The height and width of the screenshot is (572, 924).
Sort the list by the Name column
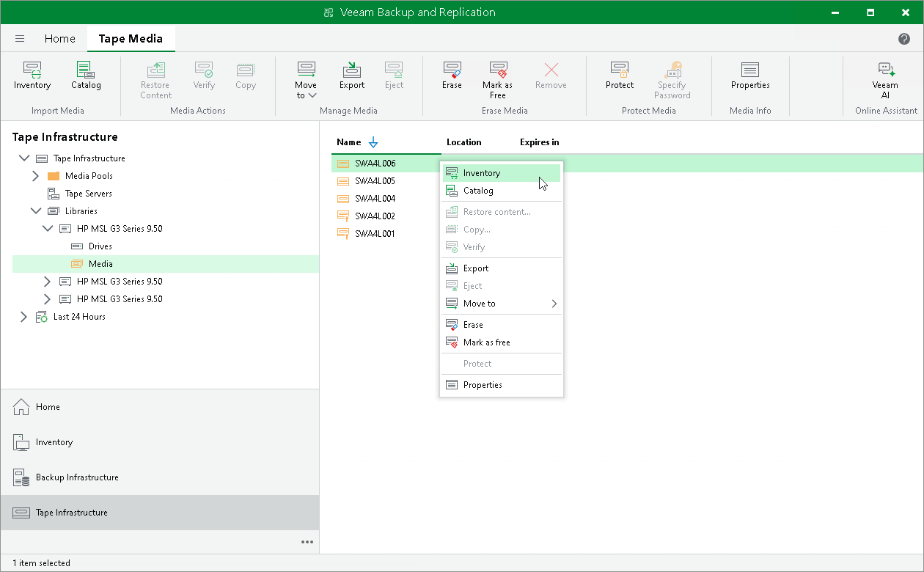pos(349,142)
